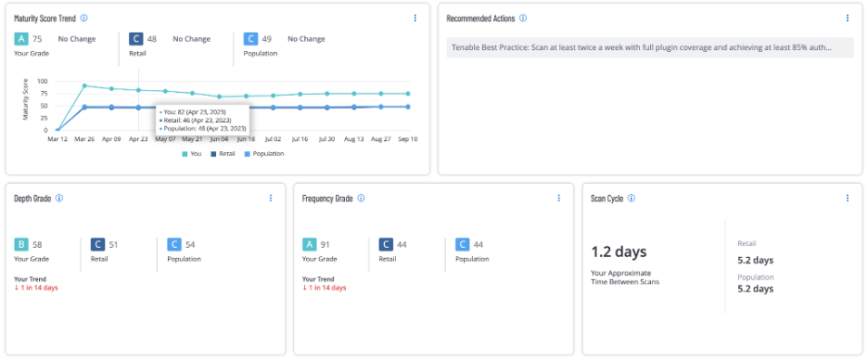This screenshot has height=360, width=868.
Task: Select the Tenable Best Practice recommendation
Action: point(650,47)
